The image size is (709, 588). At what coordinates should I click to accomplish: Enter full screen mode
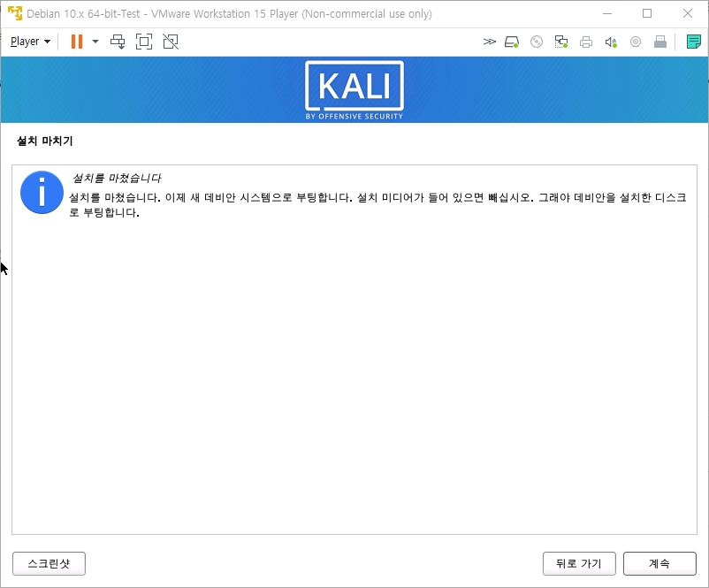coord(144,42)
